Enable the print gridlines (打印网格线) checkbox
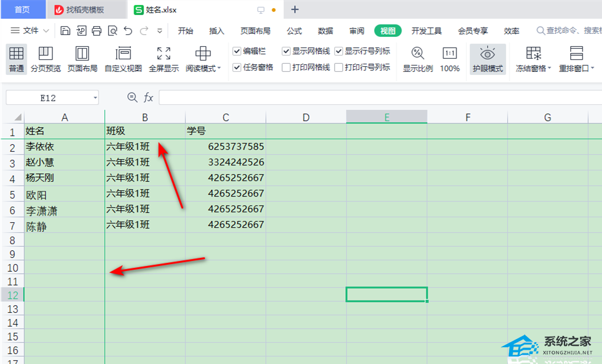Image resolution: width=602 pixels, height=364 pixels. coord(287,67)
